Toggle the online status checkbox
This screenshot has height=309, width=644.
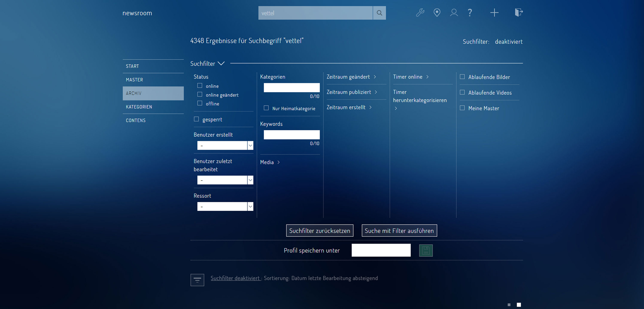[x=200, y=85]
